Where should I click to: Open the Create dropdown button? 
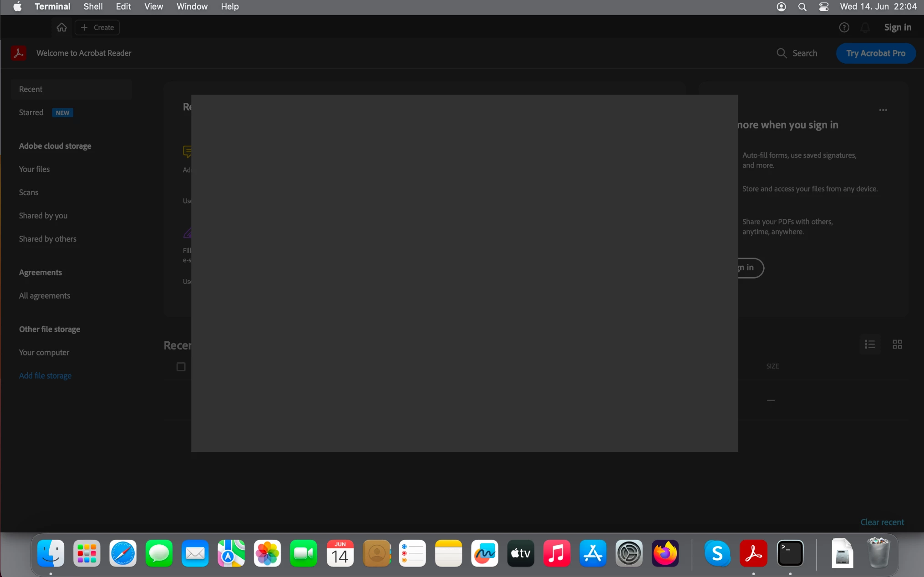pos(97,27)
